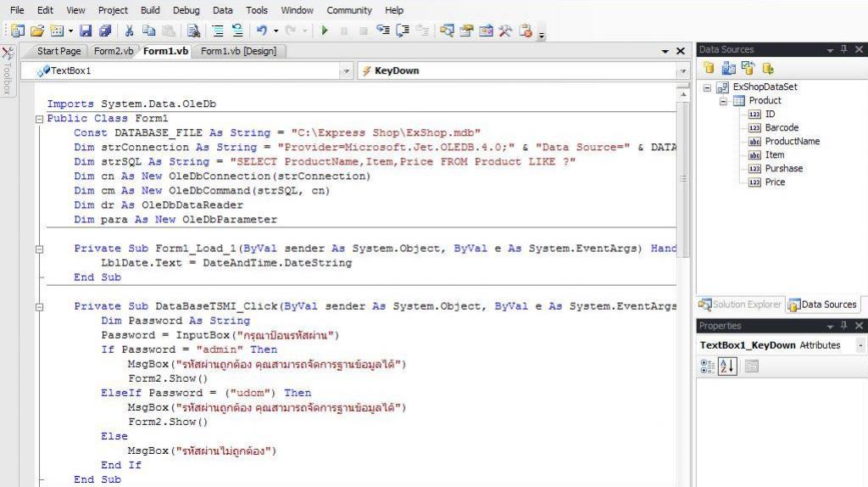
Task: Switch to the Form1.vb [Design] tab
Action: point(237,52)
